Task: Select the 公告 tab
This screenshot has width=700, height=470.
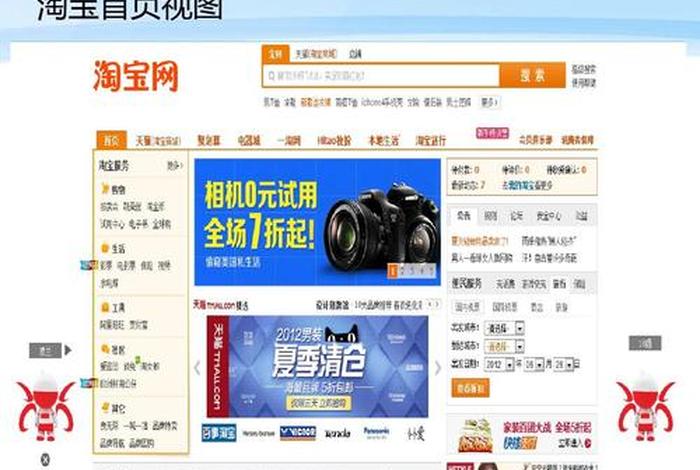Action: (x=463, y=216)
